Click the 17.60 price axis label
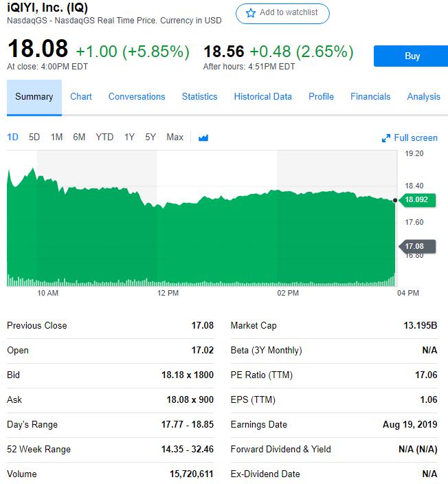 pos(414,222)
